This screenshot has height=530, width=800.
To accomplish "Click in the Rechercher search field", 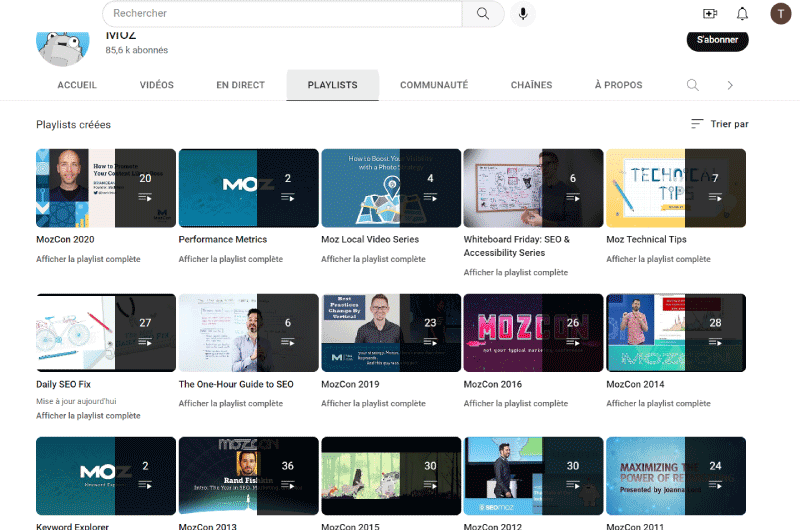I will pyautogui.click(x=282, y=14).
